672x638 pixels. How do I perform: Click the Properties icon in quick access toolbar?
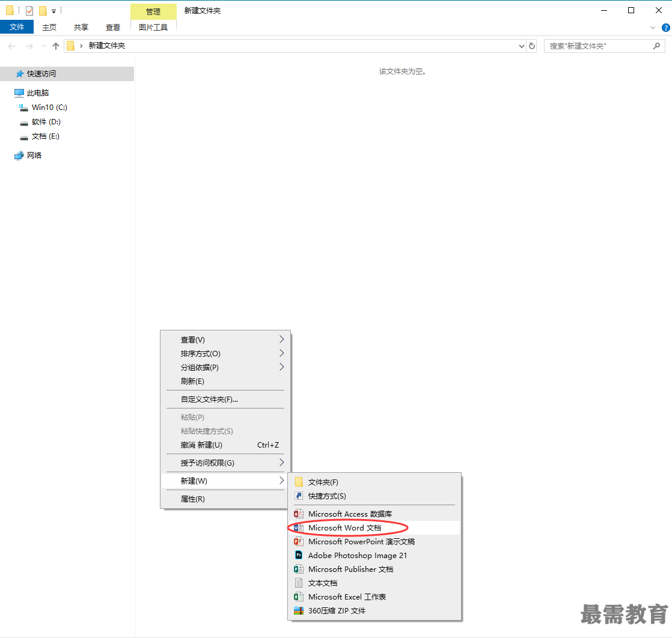point(29,11)
